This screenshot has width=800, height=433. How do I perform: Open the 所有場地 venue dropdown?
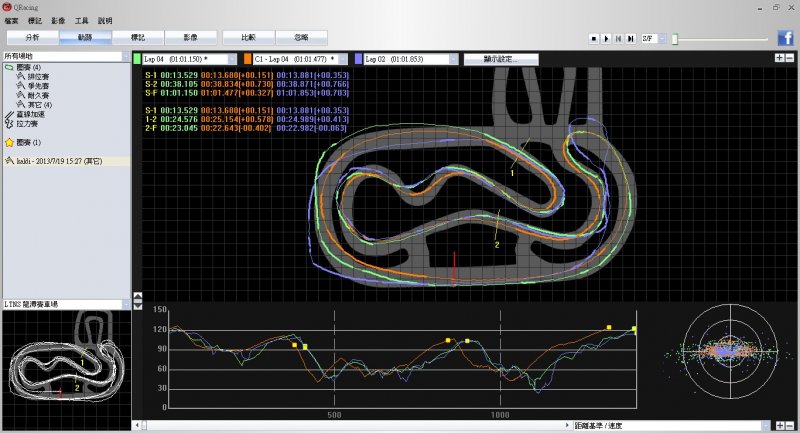[67, 56]
